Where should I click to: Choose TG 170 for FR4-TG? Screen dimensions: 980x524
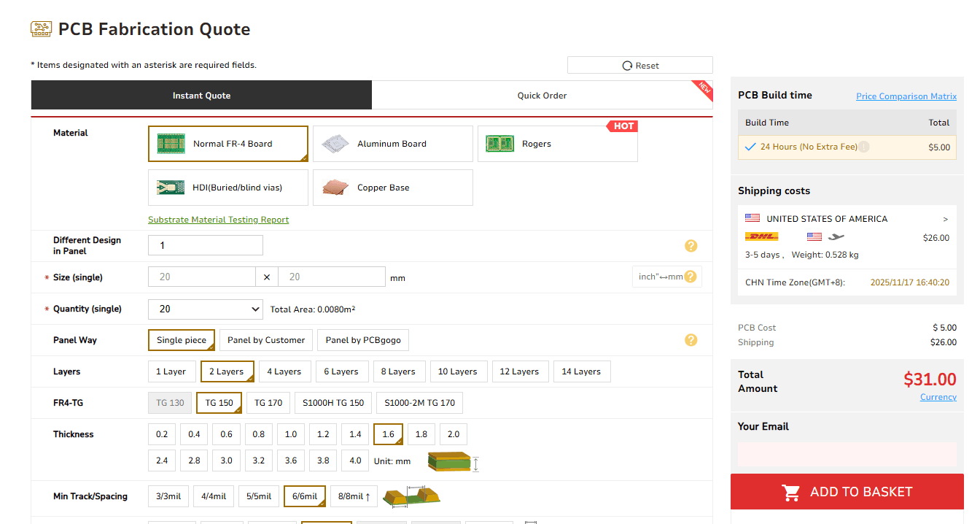268,403
